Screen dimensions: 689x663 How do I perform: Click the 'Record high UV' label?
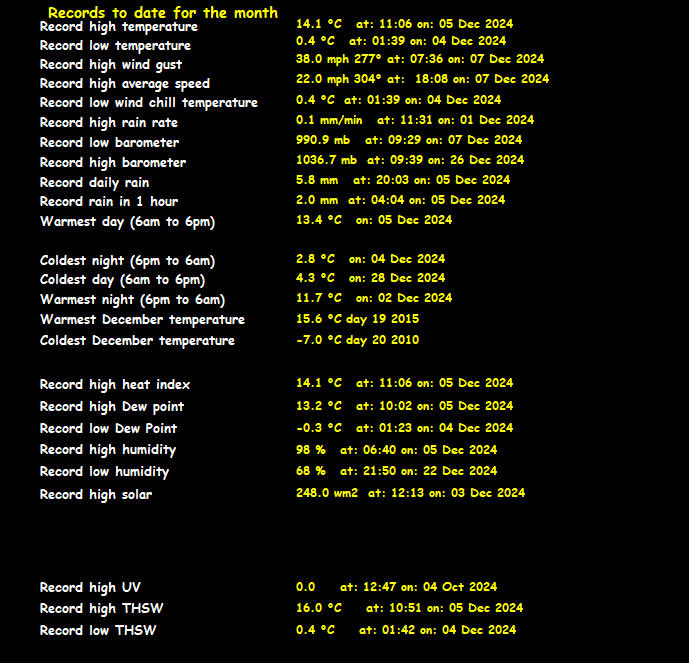pyautogui.click(x=90, y=588)
